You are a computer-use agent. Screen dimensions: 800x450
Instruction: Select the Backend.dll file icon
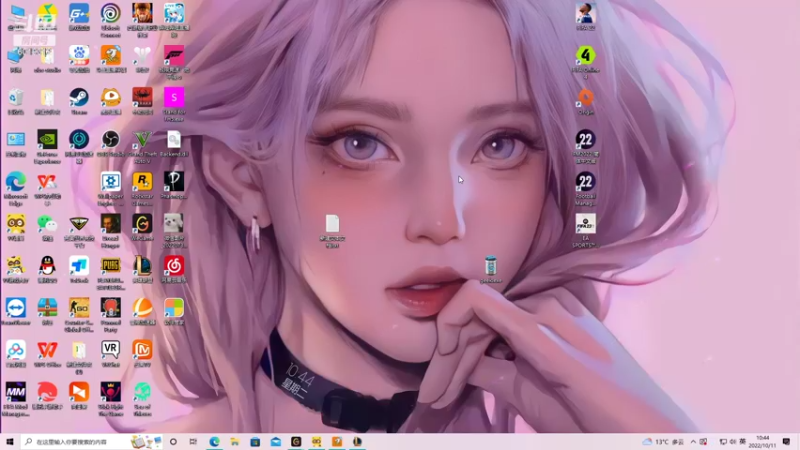coord(174,143)
